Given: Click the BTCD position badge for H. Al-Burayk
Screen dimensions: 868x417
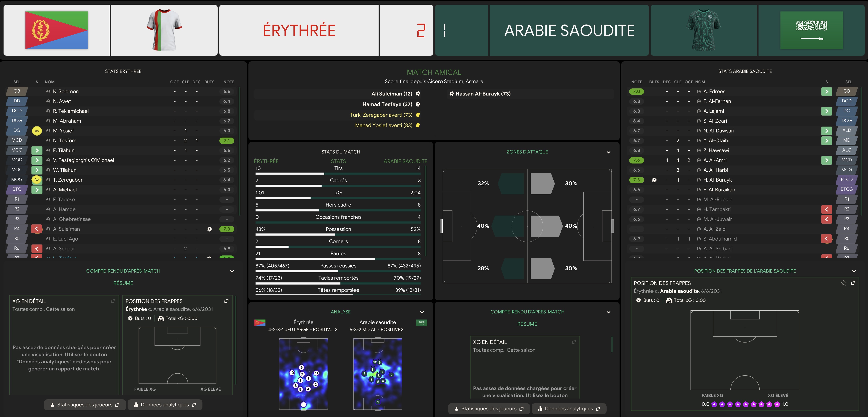Looking at the screenshot, I should pyautogui.click(x=846, y=180).
